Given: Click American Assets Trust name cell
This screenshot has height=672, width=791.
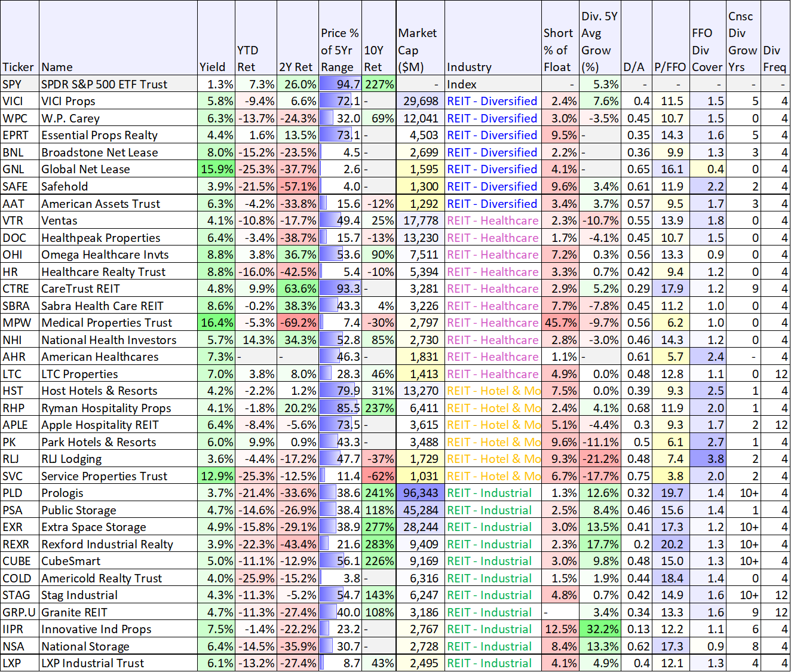Looking at the screenshot, I should point(118,204).
